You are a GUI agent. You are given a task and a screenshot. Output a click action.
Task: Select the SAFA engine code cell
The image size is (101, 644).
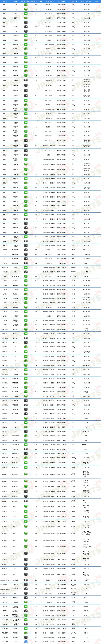tap(86, 263)
